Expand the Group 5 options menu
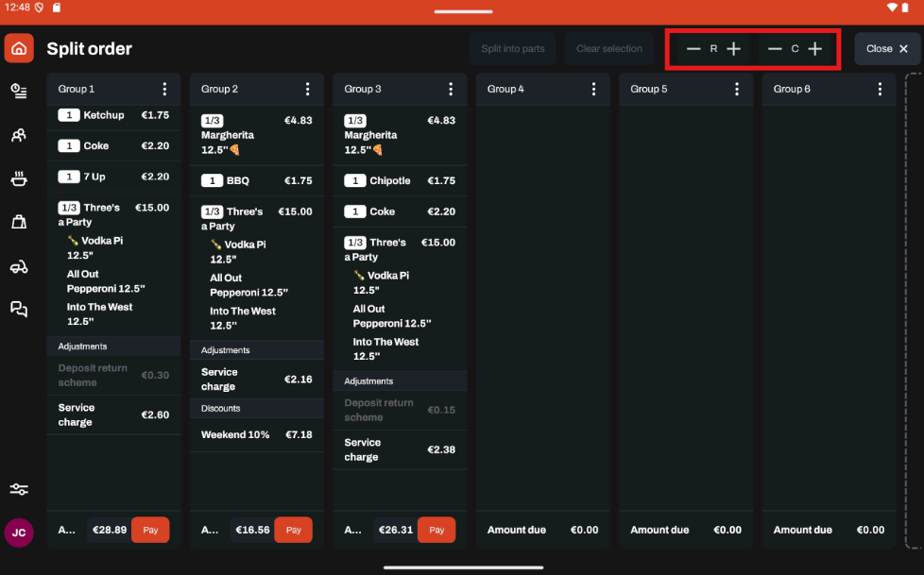 tap(737, 89)
